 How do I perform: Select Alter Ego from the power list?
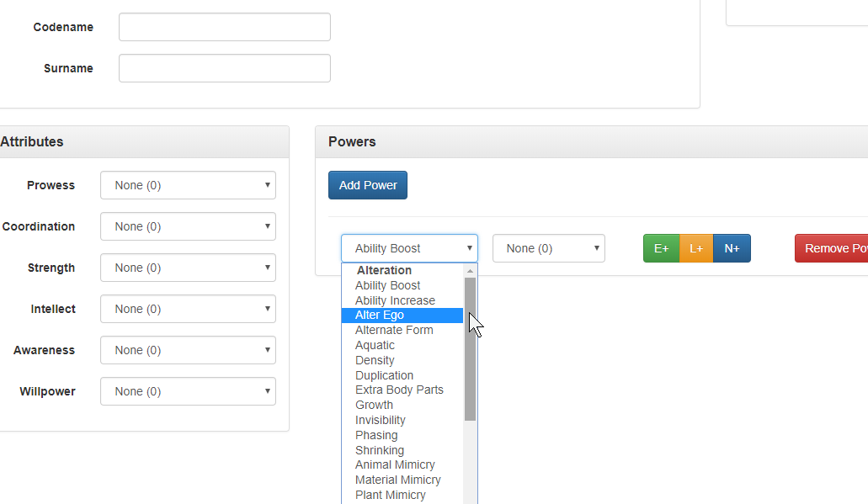point(380,316)
